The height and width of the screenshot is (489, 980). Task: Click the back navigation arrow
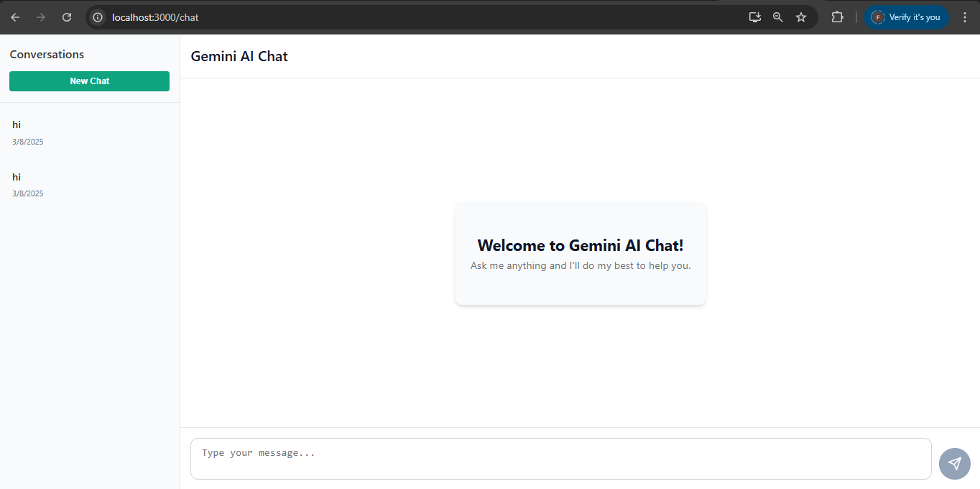[x=14, y=17]
